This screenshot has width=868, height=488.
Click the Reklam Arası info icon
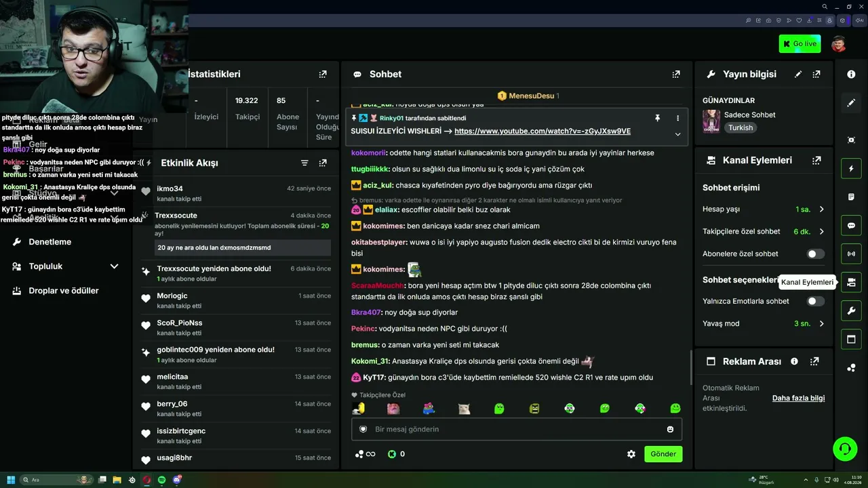coord(794,361)
